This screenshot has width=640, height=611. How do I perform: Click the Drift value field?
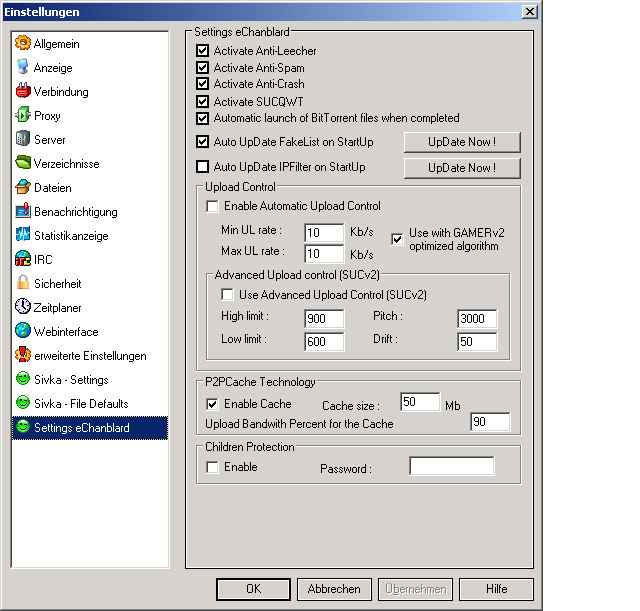tap(477, 342)
